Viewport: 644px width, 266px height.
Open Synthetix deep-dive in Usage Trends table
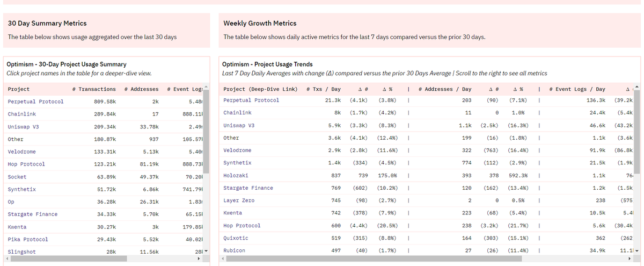(237, 163)
